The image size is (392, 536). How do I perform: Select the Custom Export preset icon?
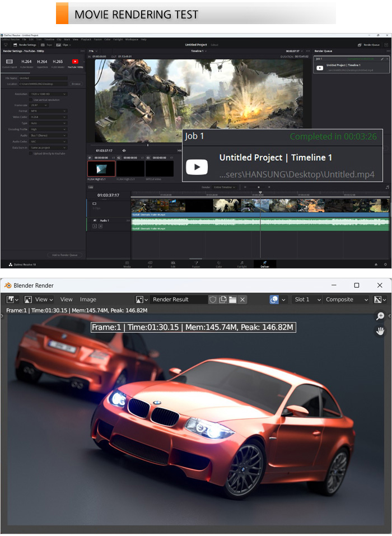tap(9, 62)
